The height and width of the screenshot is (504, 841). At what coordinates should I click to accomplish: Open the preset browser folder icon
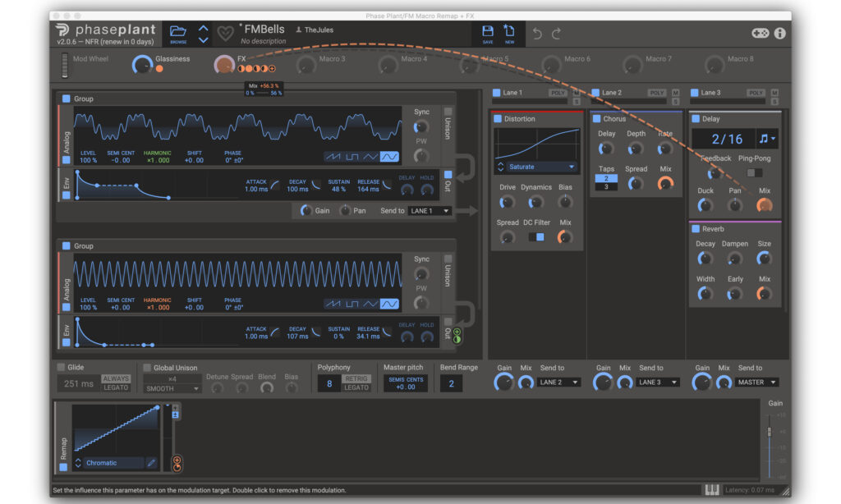click(x=178, y=31)
